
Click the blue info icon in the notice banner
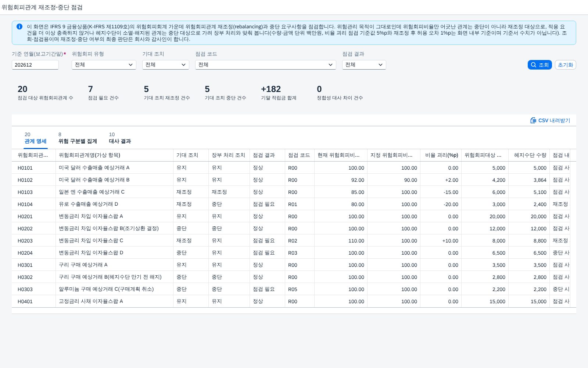(19, 26)
